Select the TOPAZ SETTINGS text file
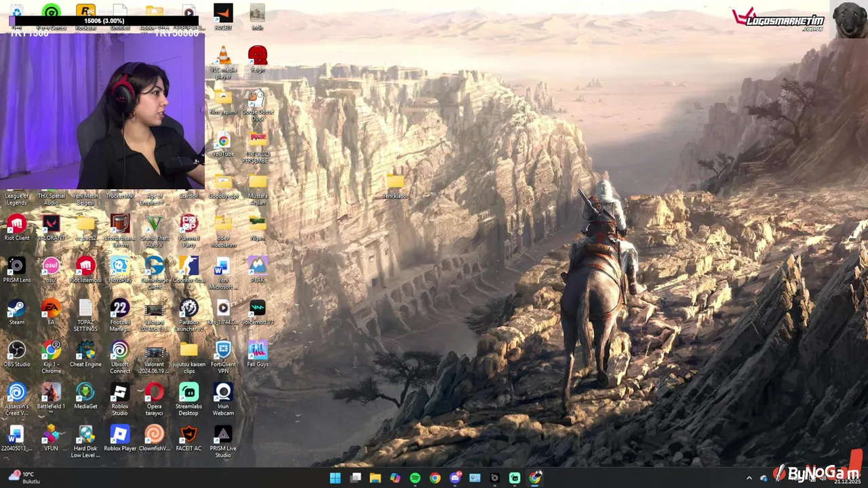 click(x=85, y=315)
